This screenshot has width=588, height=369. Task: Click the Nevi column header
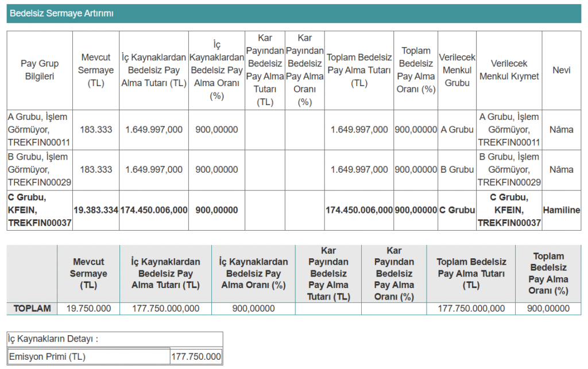561,70
